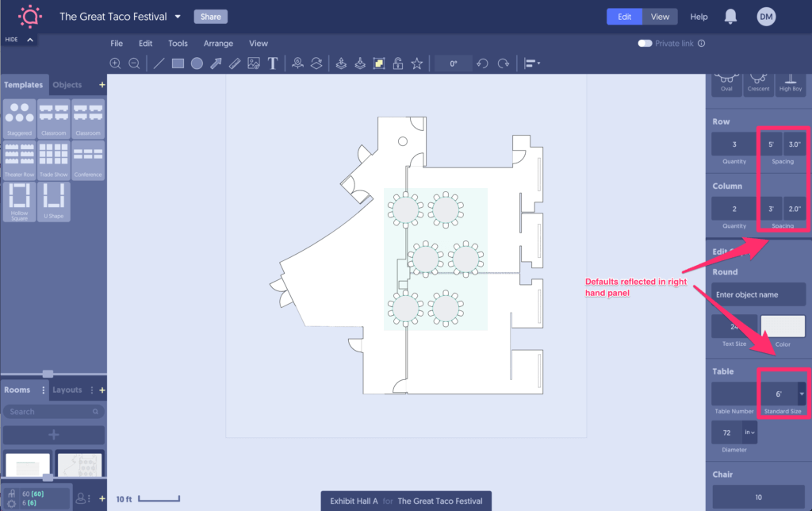Click the notification bell icon

730,16
